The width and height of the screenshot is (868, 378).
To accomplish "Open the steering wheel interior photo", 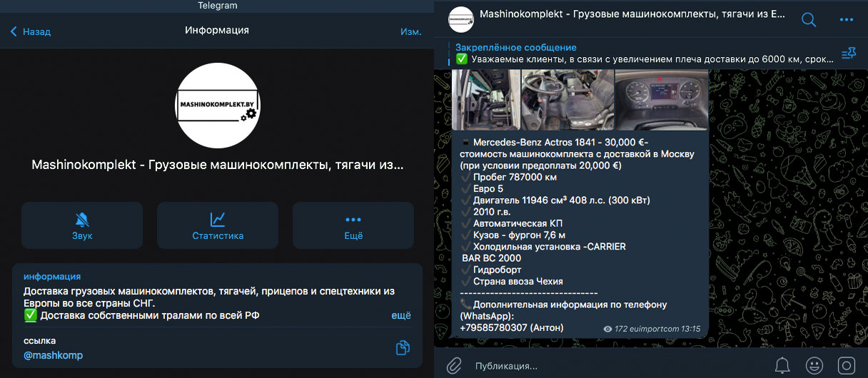I will pos(567,98).
